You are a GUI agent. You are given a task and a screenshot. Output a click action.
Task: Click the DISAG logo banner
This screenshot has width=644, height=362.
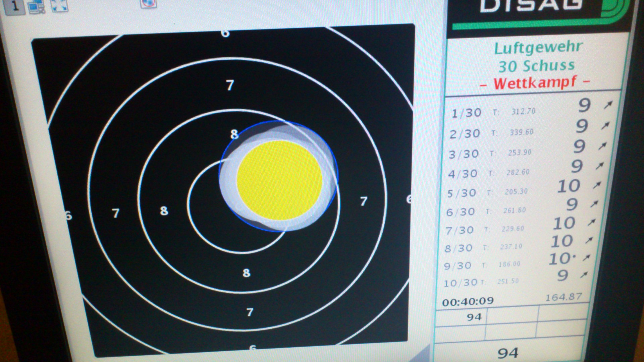537,13
